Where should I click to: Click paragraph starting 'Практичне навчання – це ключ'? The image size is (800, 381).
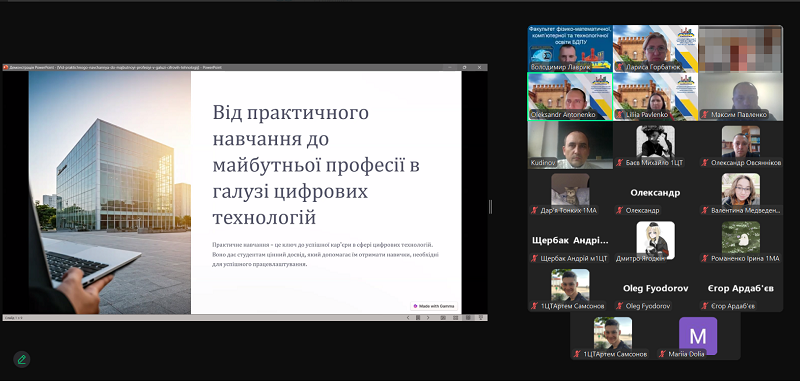click(325, 255)
